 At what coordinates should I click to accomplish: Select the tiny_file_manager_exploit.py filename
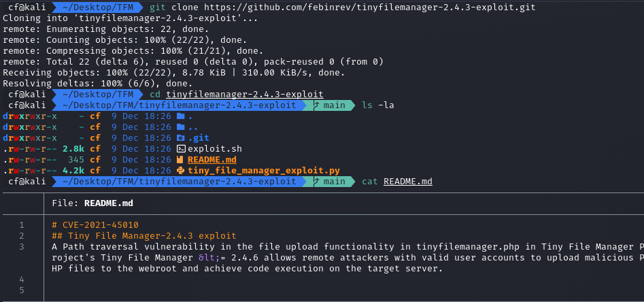click(264, 170)
